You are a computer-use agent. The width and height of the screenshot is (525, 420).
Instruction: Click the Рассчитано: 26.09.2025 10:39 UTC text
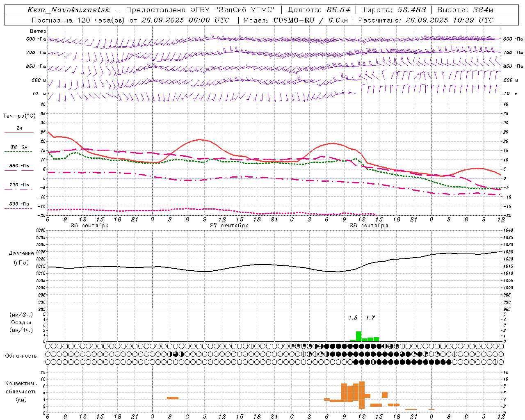426,20
